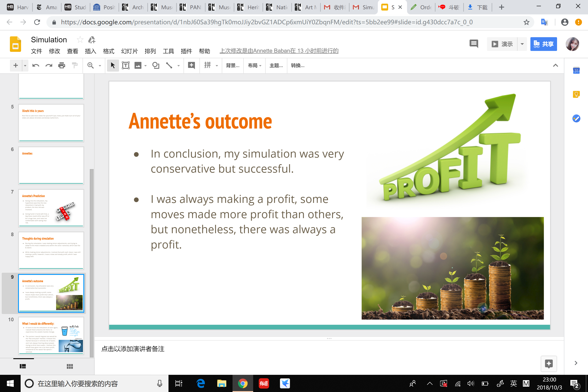Screen dimensions: 588x392
Task: Open the 插件 menu
Action: [x=186, y=51]
